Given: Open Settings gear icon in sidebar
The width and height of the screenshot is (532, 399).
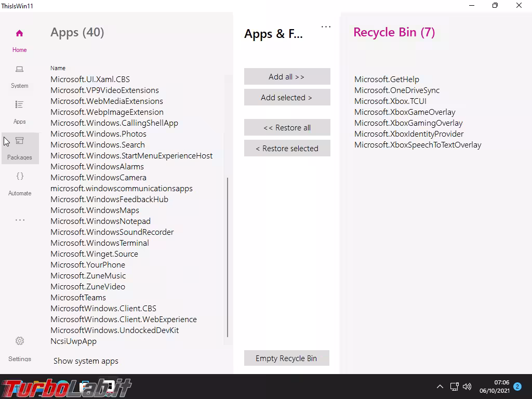Looking at the screenshot, I should pyautogui.click(x=20, y=341).
